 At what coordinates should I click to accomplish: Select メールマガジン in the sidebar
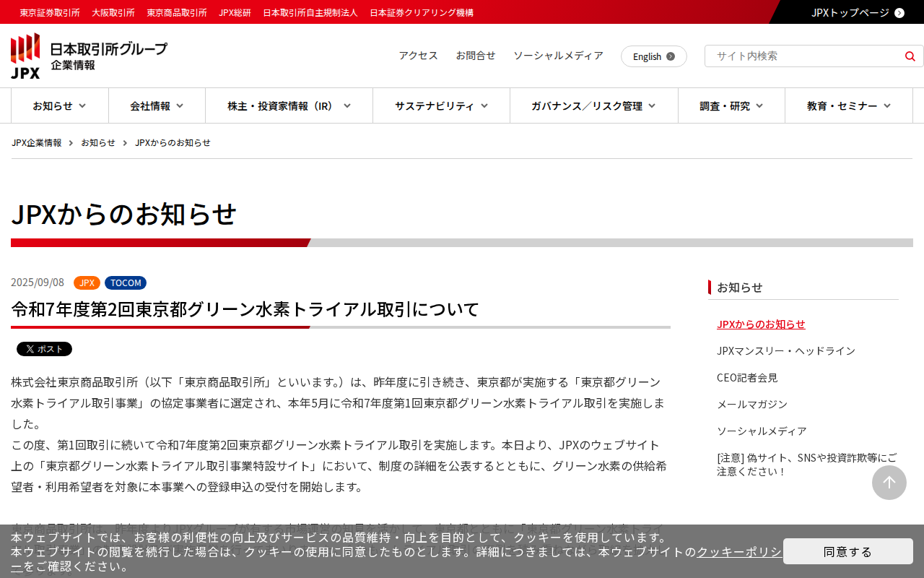point(752,404)
